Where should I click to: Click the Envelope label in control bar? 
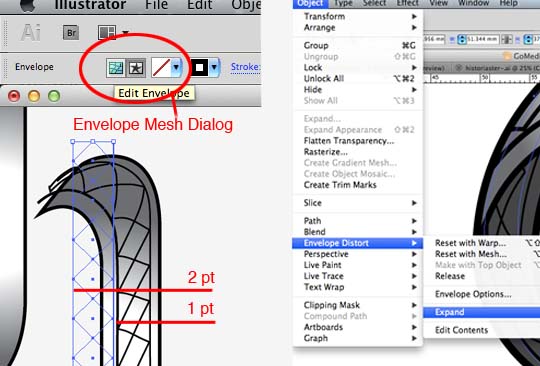pos(34,67)
